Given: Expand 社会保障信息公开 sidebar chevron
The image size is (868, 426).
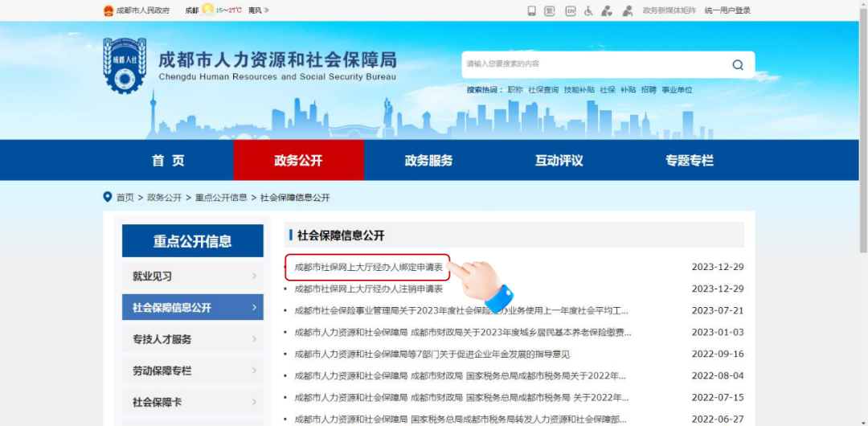Looking at the screenshot, I should pos(254,308).
